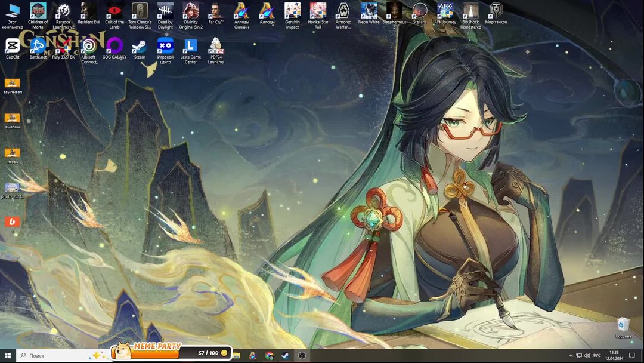Select the Корзина recycle bin
The image size is (644, 363).
point(623,328)
